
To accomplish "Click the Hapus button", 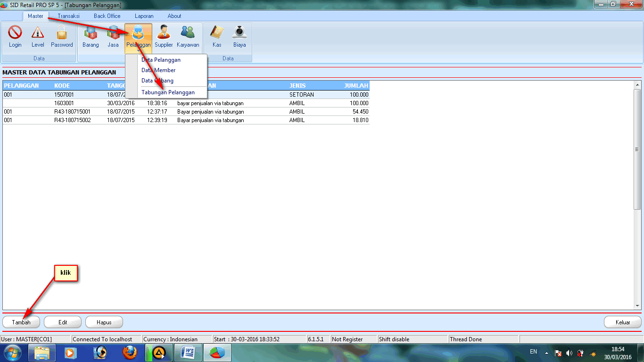I will (x=104, y=322).
